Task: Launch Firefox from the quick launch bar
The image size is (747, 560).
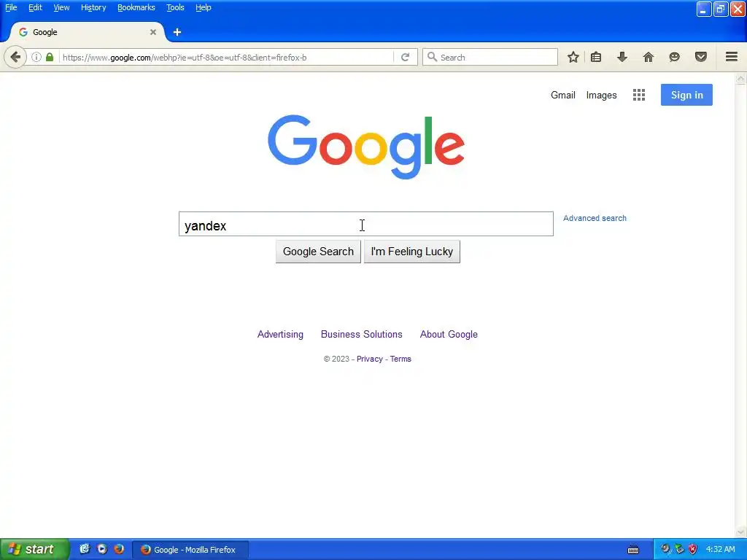Action: point(119,549)
